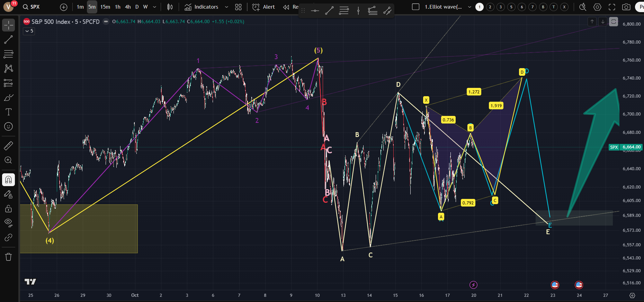Screen dimensions: 644x302
Task: Hide all drawings with the eye icon
Action: (9, 222)
